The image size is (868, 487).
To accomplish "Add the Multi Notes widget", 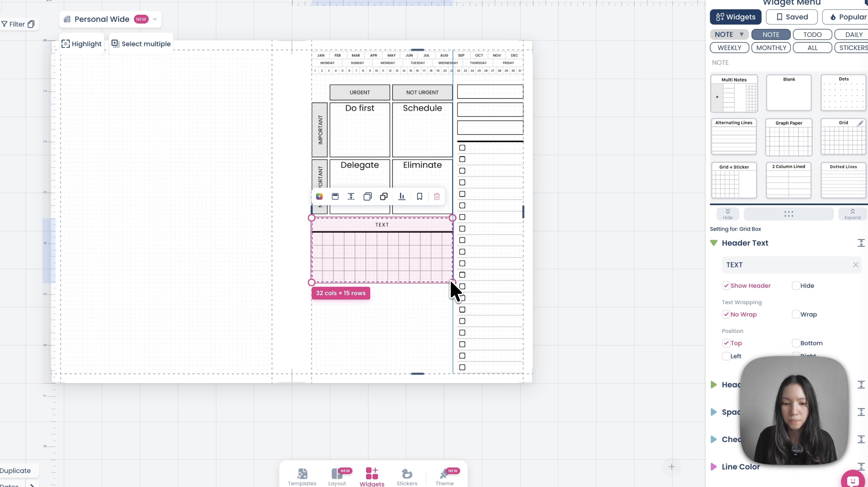I will (734, 94).
